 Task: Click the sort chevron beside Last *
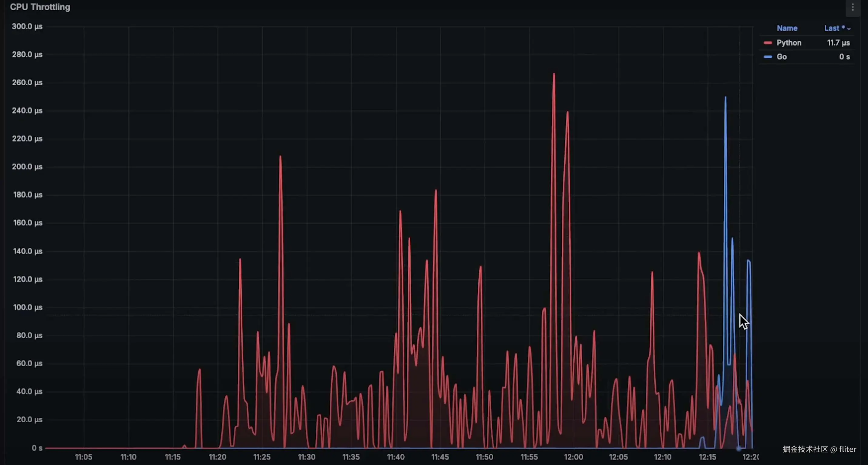pos(849,29)
